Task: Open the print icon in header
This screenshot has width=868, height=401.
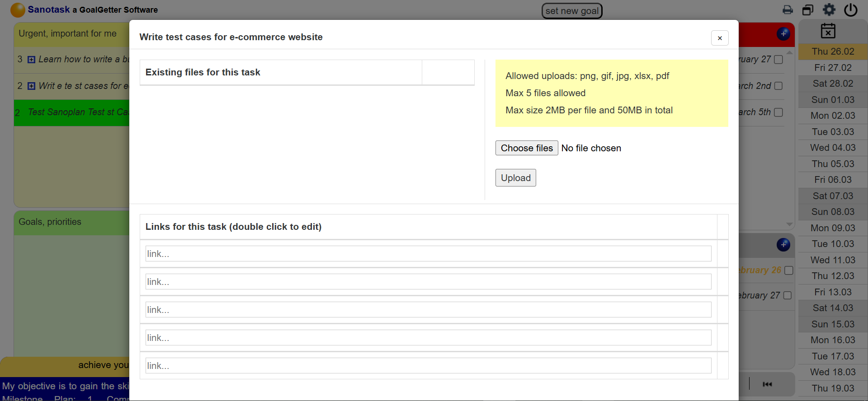Action: [788, 10]
